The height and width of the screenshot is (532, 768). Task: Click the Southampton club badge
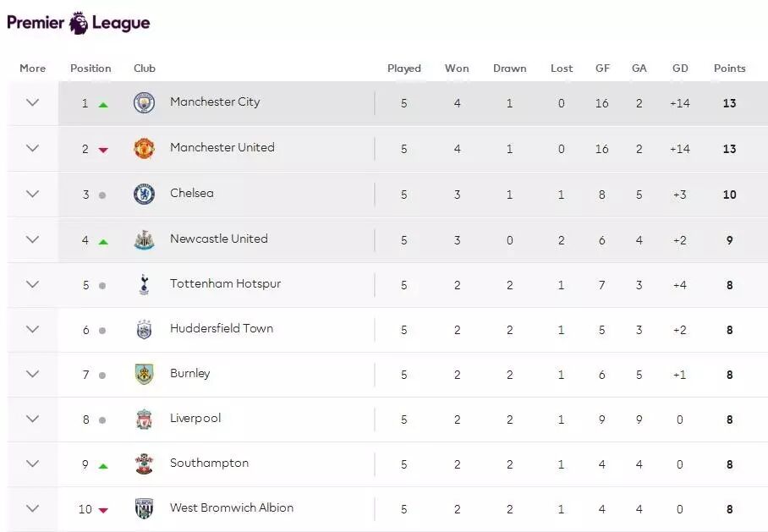pos(144,464)
